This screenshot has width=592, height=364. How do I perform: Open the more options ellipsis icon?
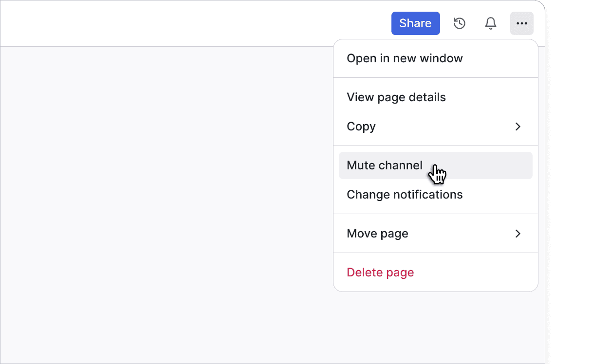click(521, 23)
